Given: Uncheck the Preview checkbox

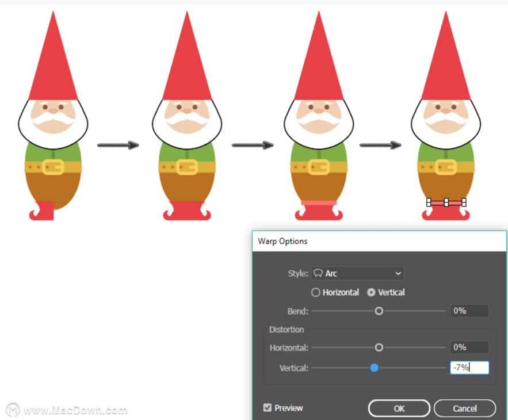Looking at the screenshot, I should [268, 408].
